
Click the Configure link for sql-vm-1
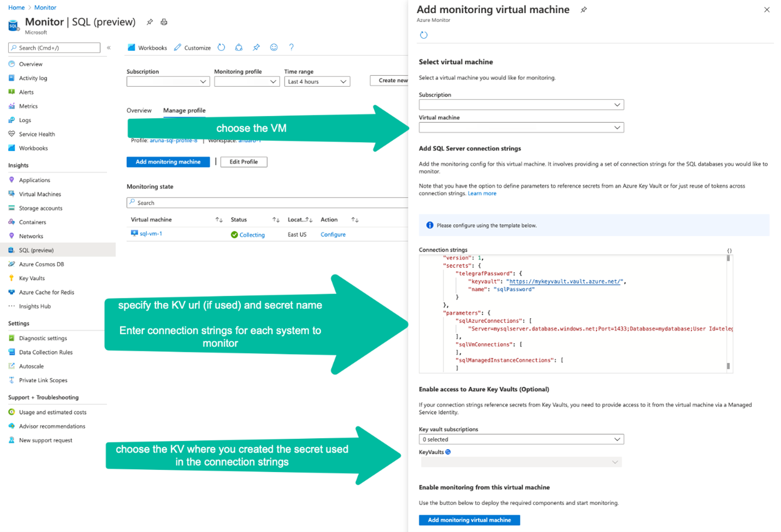333,235
